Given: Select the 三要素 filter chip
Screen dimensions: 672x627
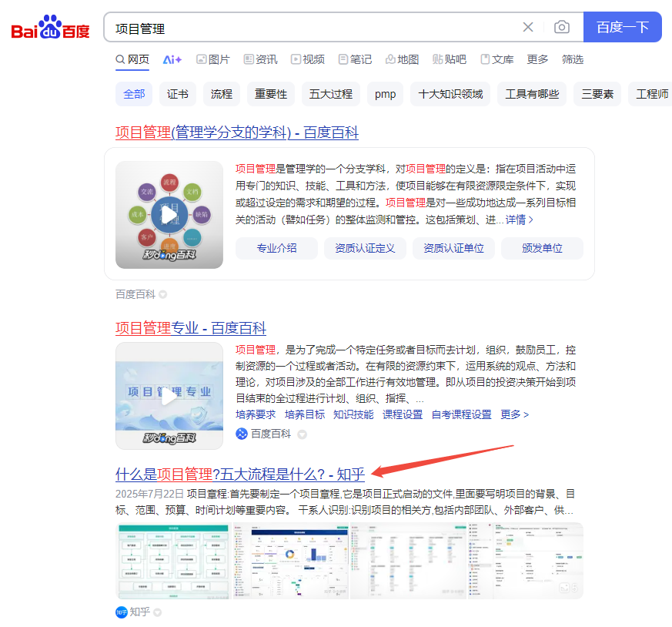Looking at the screenshot, I should (x=597, y=94).
